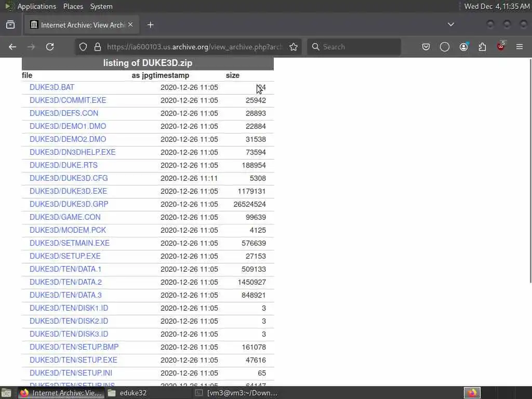Open the DUKE3D/DEFS.CON link

click(x=64, y=113)
